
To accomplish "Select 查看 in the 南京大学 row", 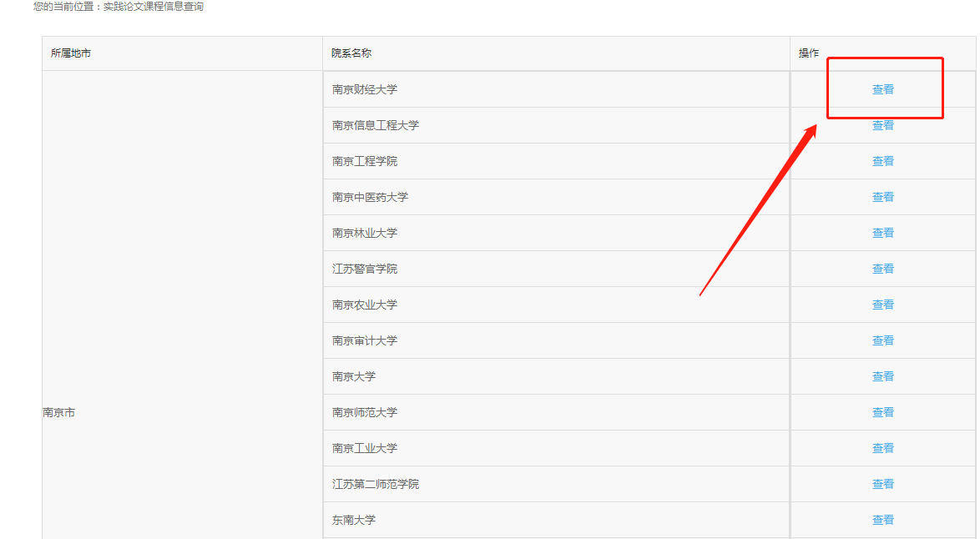I will click(882, 376).
